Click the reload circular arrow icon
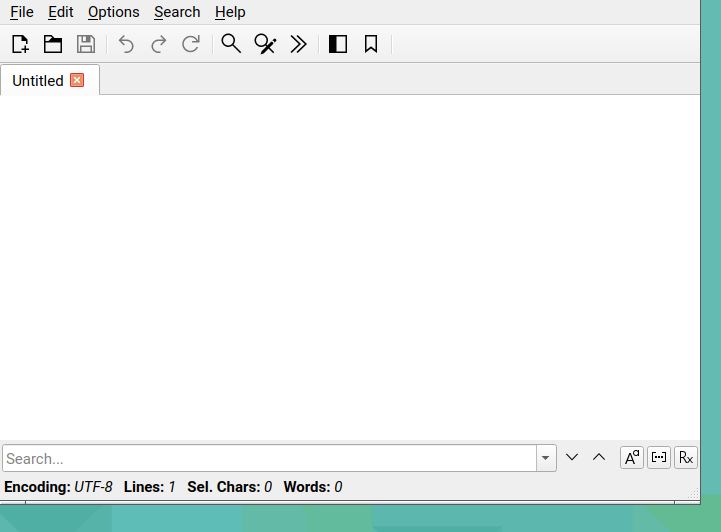 190,44
